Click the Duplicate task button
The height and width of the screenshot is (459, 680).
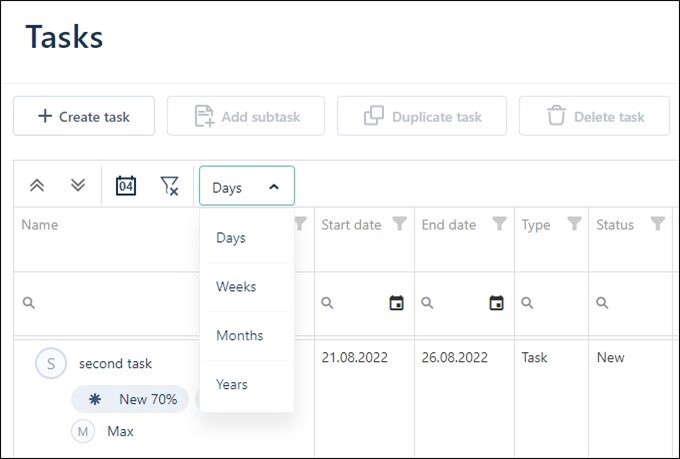pos(422,116)
